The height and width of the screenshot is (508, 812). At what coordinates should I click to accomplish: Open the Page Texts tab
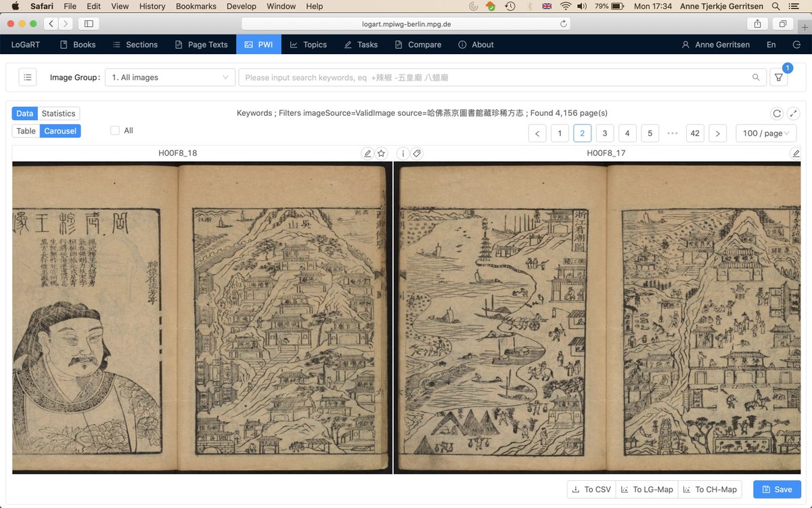201,45
